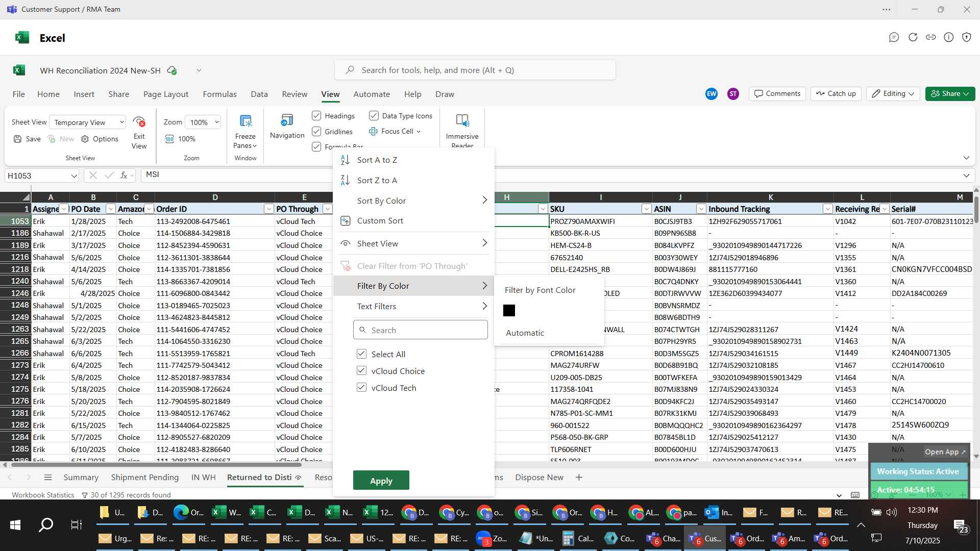The width and height of the screenshot is (980, 551).
Task: Open the SKU column filter dropdown
Action: click(647, 209)
